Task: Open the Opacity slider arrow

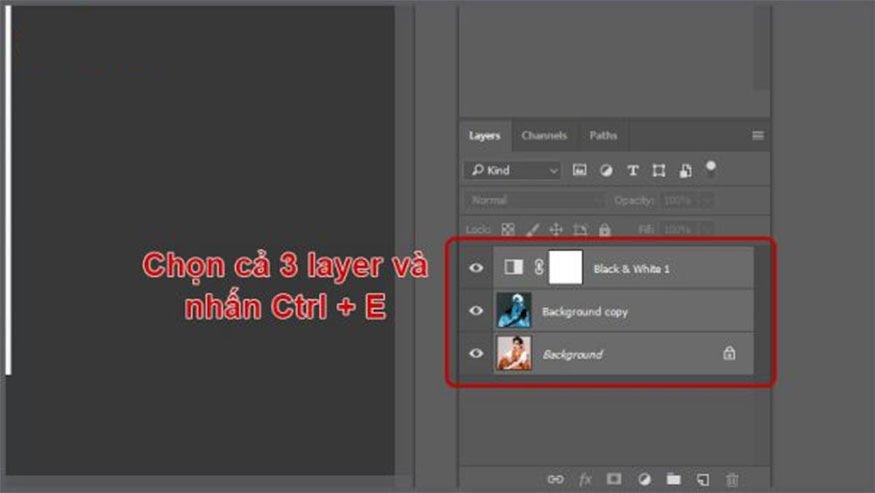Action: click(706, 200)
